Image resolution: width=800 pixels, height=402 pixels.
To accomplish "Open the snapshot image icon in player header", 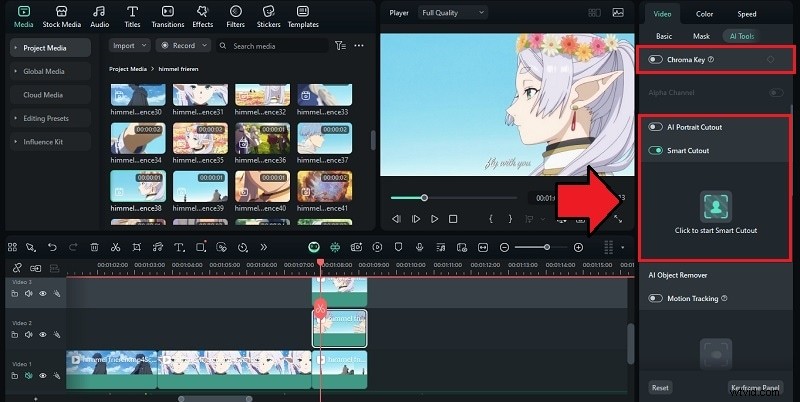I will coord(618,13).
